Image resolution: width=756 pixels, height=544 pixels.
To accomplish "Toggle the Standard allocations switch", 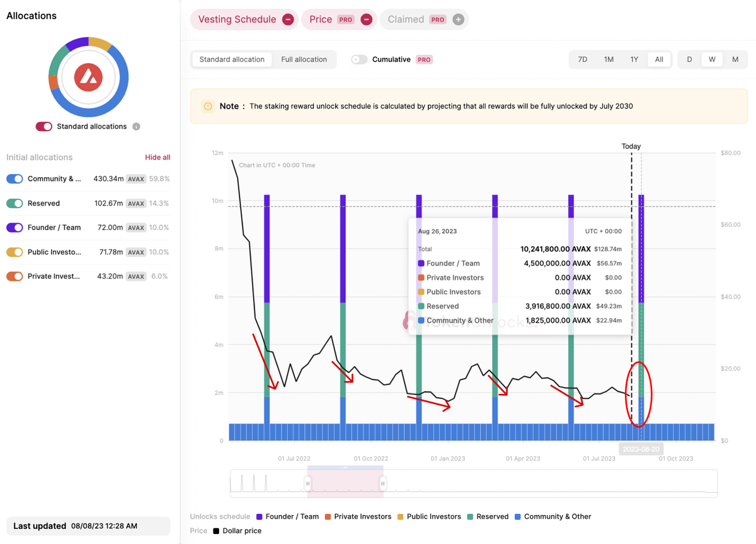I will coord(44,127).
